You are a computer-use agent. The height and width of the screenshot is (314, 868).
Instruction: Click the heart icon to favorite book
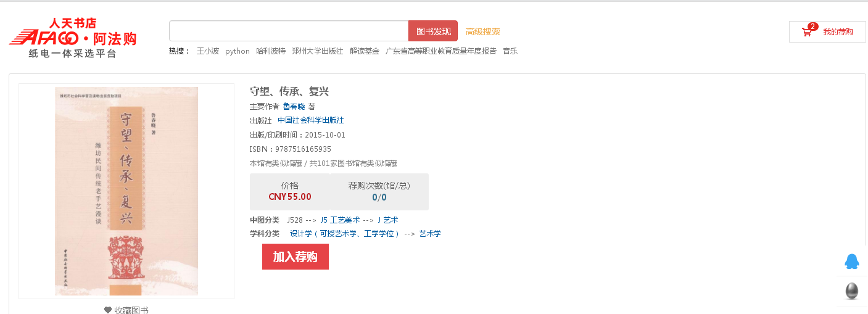coord(108,310)
